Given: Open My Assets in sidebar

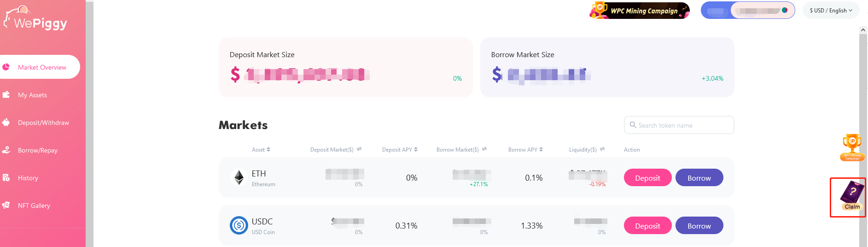Looking at the screenshot, I should [x=32, y=95].
